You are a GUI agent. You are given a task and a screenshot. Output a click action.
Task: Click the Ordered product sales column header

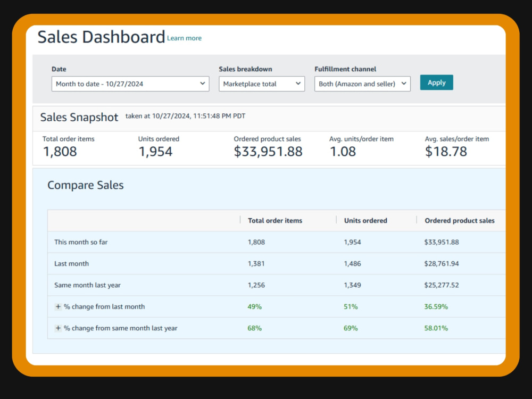460,221
